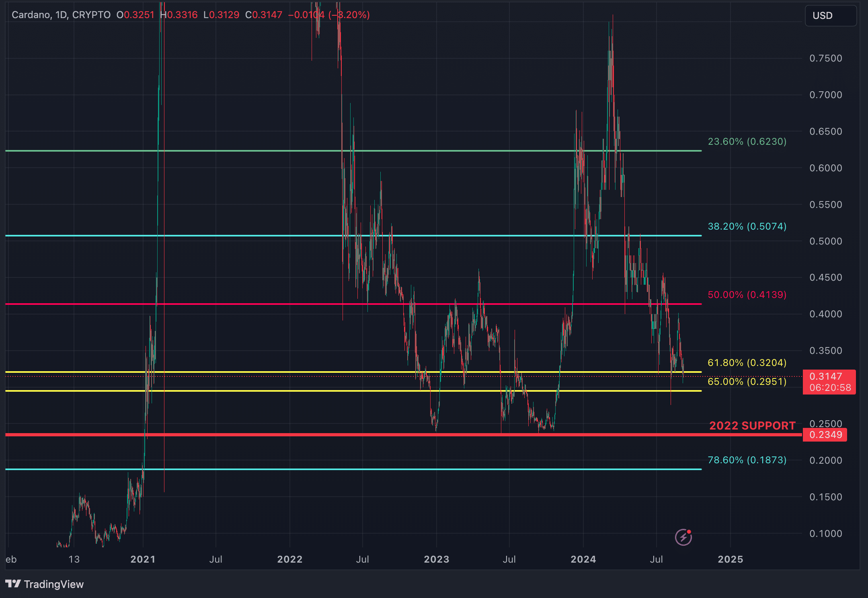Click the 2023 time axis label
The image size is (868, 598).
[437, 559]
